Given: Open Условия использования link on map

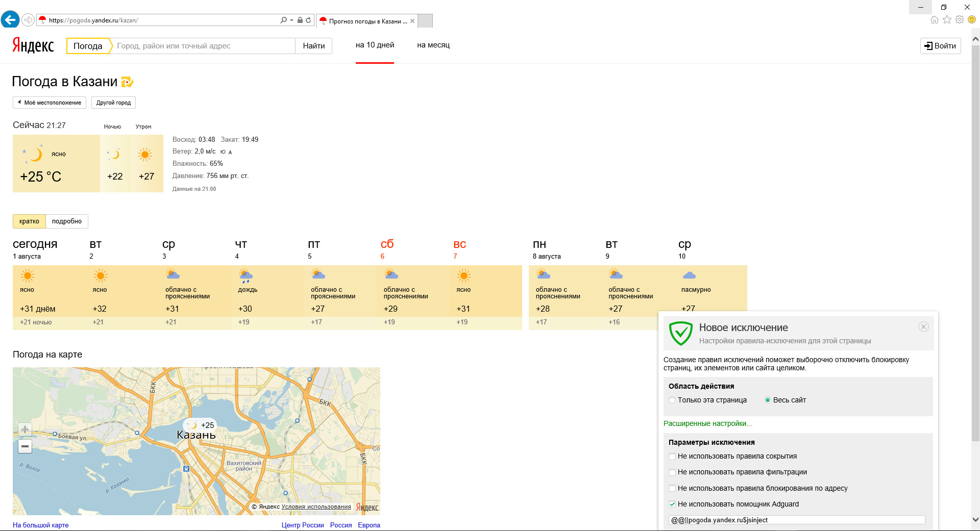Looking at the screenshot, I should pyautogui.click(x=316, y=507).
